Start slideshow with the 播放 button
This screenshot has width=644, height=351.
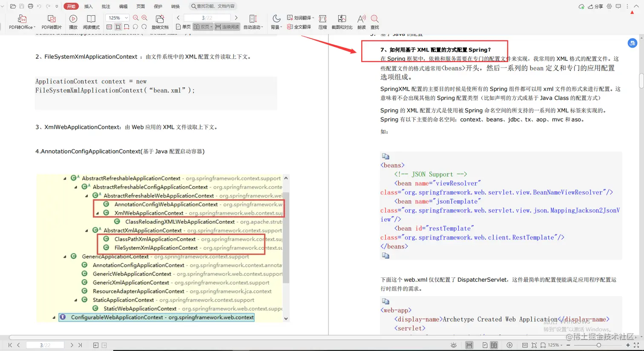click(x=73, y=22)
